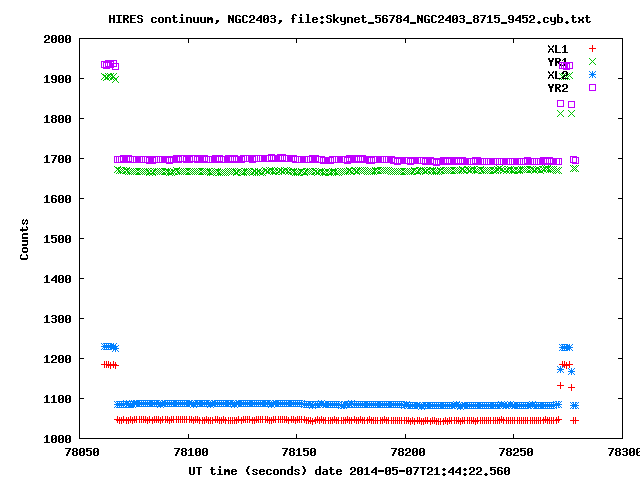Click the y-axis tick label 2000
This screenshot has height=480, width=640.
pyautogui.click(x=58, y=39)
